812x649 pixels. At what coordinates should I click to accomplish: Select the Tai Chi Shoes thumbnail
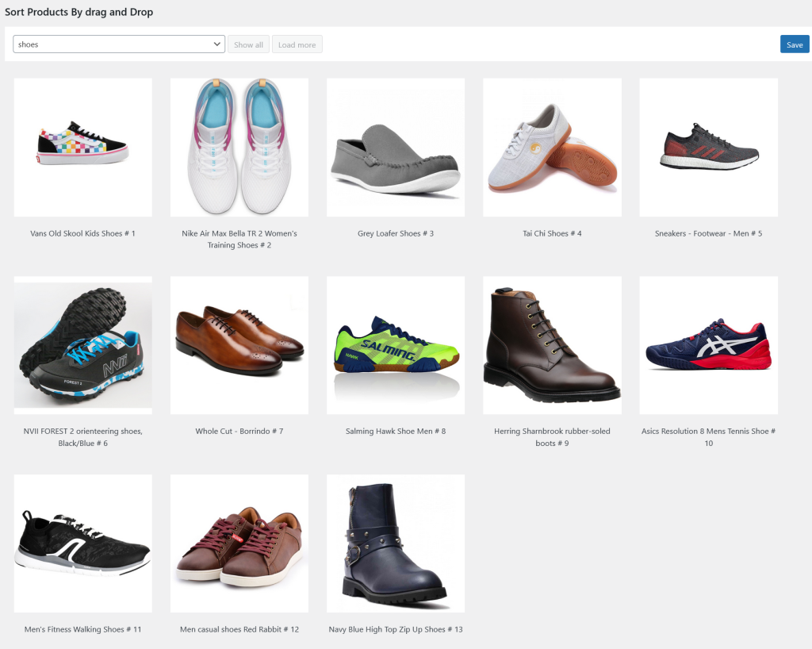pos(551,147)
